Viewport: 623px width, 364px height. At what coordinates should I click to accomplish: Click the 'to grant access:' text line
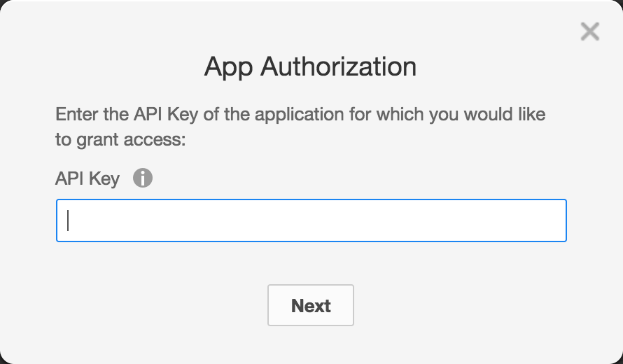click(x=120, y=140)
